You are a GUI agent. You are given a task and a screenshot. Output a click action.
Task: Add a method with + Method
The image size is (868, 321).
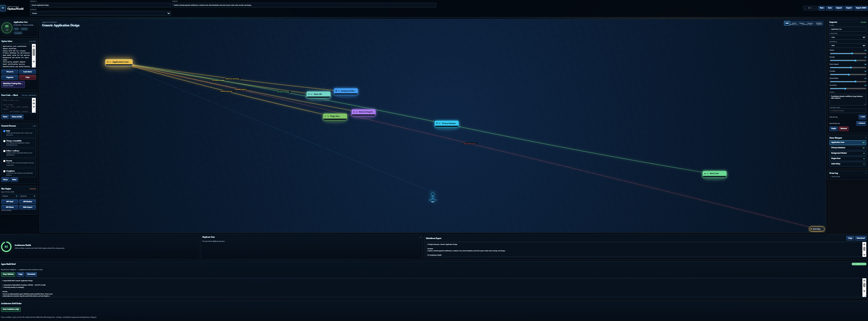tap(861, 123)
